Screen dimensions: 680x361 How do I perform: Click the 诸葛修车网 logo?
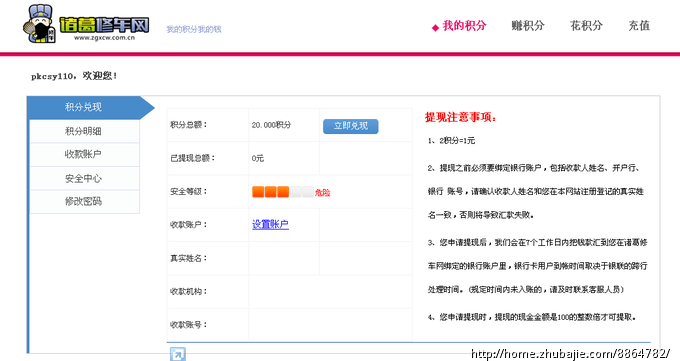[x=86, y=24]
